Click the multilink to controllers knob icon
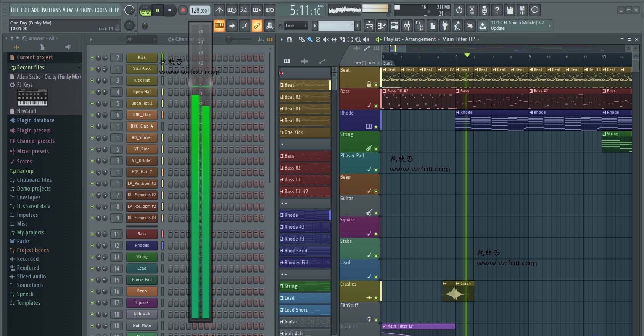Screen dimensions: 644x336 [270, 26]
